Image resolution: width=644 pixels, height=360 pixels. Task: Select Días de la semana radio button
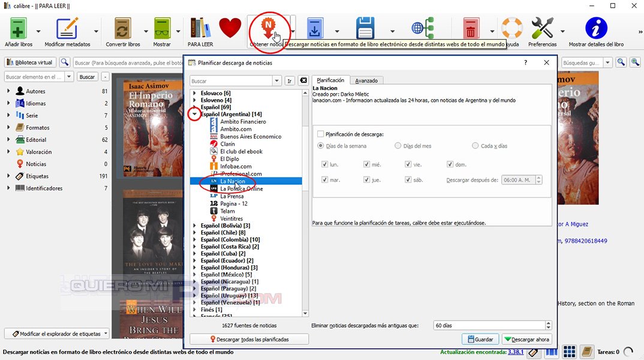(x=320, y=145)
